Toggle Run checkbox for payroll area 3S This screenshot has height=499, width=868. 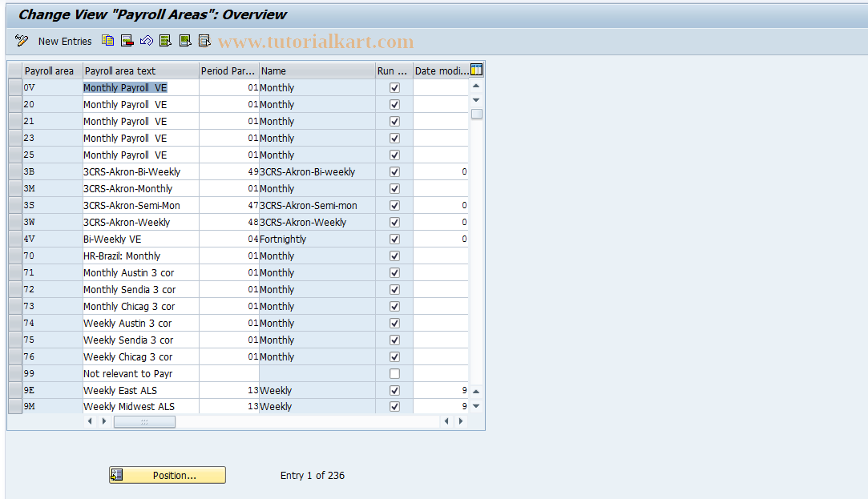click(394, 205)
